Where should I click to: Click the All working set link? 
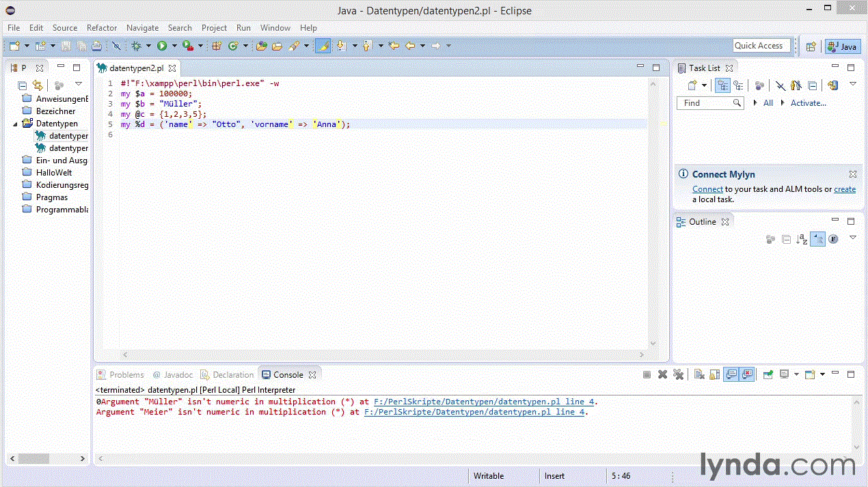[768, 103]
